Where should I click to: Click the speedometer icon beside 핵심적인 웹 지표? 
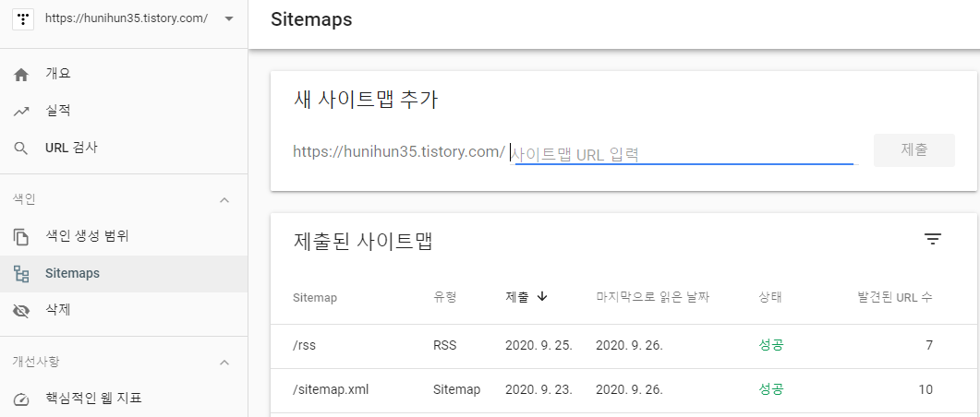pos(21,399)
